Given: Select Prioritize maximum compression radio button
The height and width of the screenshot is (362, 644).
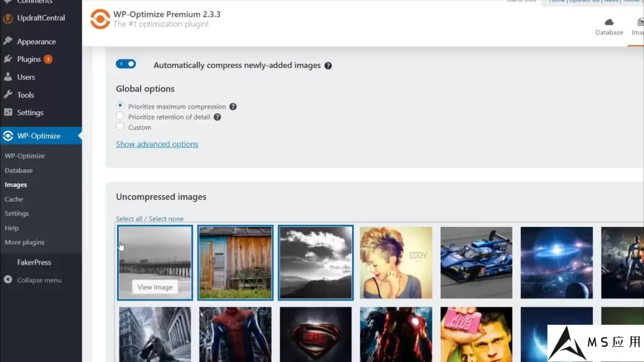Looking at the screenshot, I should 120,106.
